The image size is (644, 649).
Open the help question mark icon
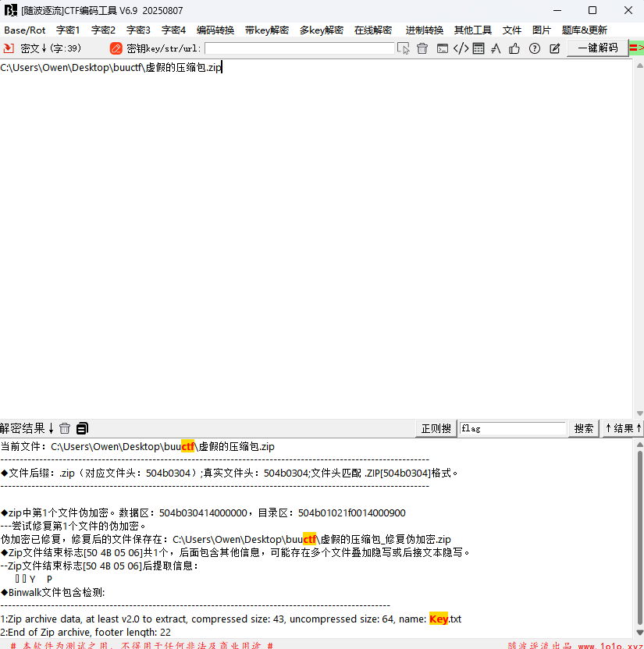pyautogui.click(x=535, y=48)
